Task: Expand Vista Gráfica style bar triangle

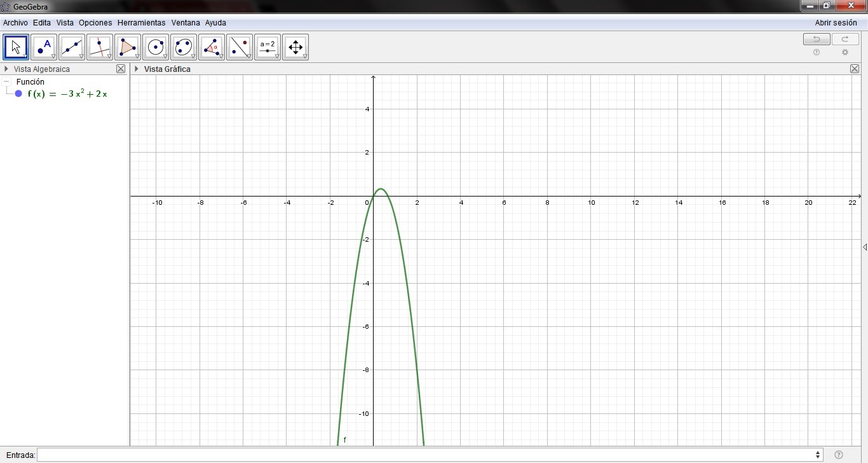Action: coord(137,69)
